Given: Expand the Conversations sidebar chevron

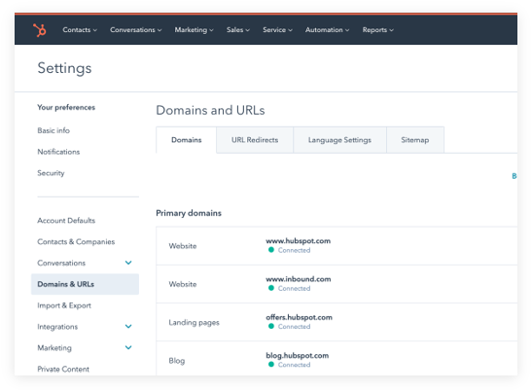Looking at the screenshot, I should tap(128, 263).
